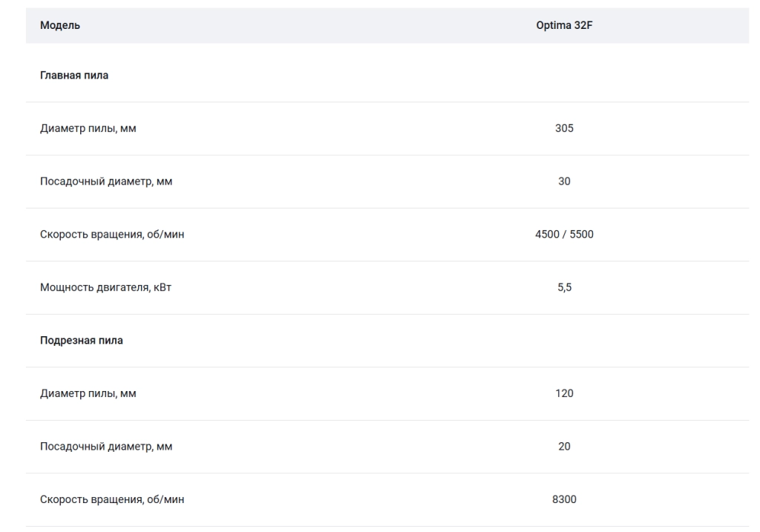Image resolution: width=760 pixels, height=532 pixels.
Task: Click the '4500 / 5500' rotation speed value
Action: pyautogui.click(x=564, y=234)
